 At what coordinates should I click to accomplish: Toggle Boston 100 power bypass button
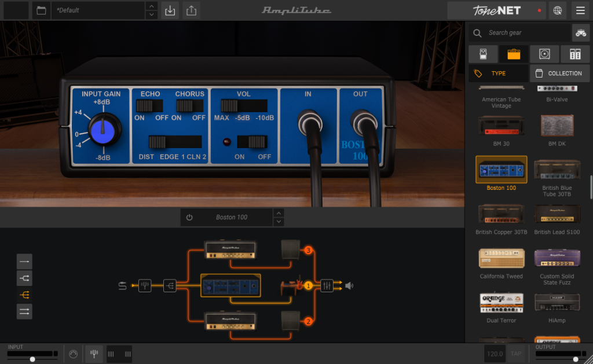point(189,218)
